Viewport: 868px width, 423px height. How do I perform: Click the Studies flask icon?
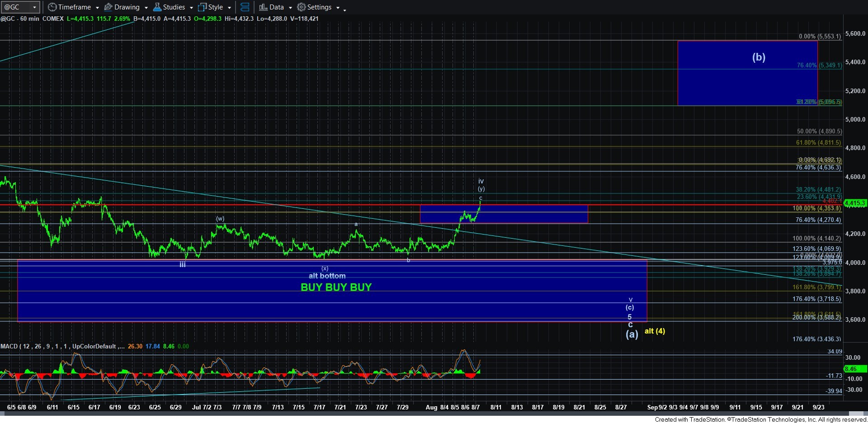click(157, 7)
